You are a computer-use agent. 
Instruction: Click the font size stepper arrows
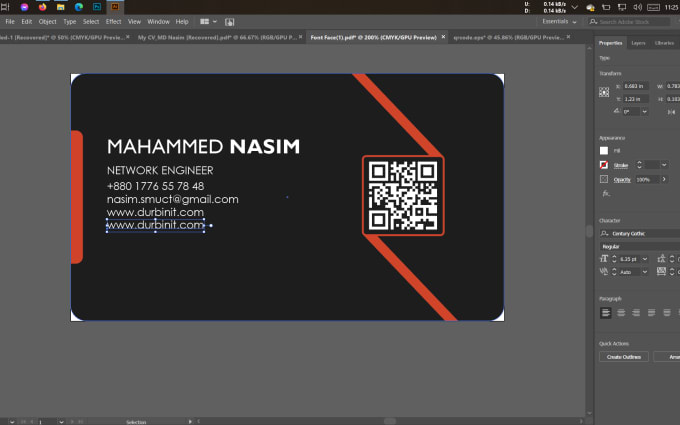(x=614, y=259)
